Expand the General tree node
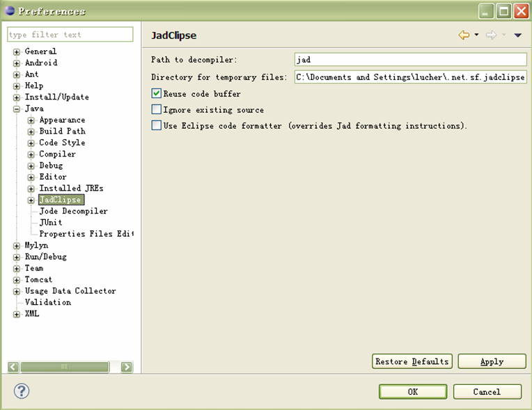532x410 pixels. [x=16, y=52]
